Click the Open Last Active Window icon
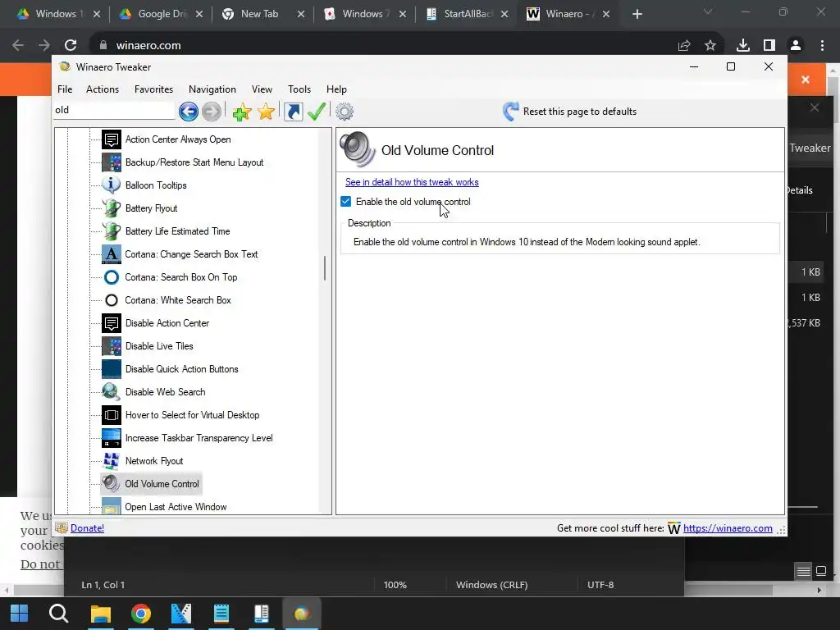840x630 pixels. pyautogui.click(x=112, y=506)
